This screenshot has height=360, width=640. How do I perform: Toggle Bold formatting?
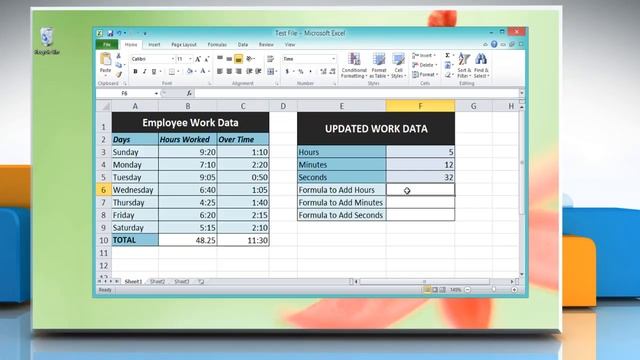coord(135,71)
